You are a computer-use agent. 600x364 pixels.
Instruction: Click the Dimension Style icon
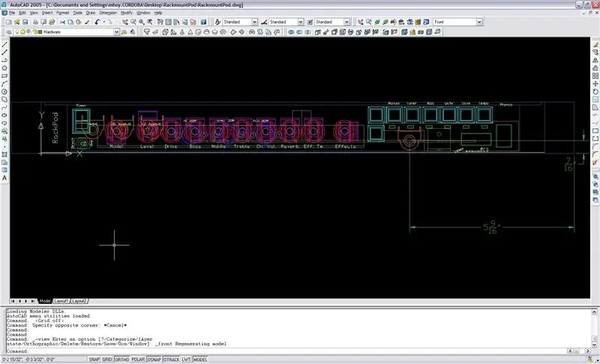tap(264, 22)
